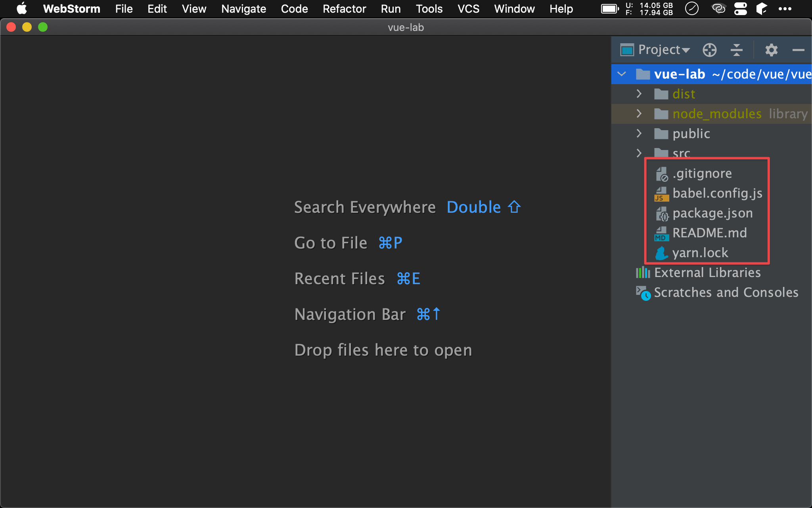
Task: Select README.md in the tree
Action: (710, 233)
